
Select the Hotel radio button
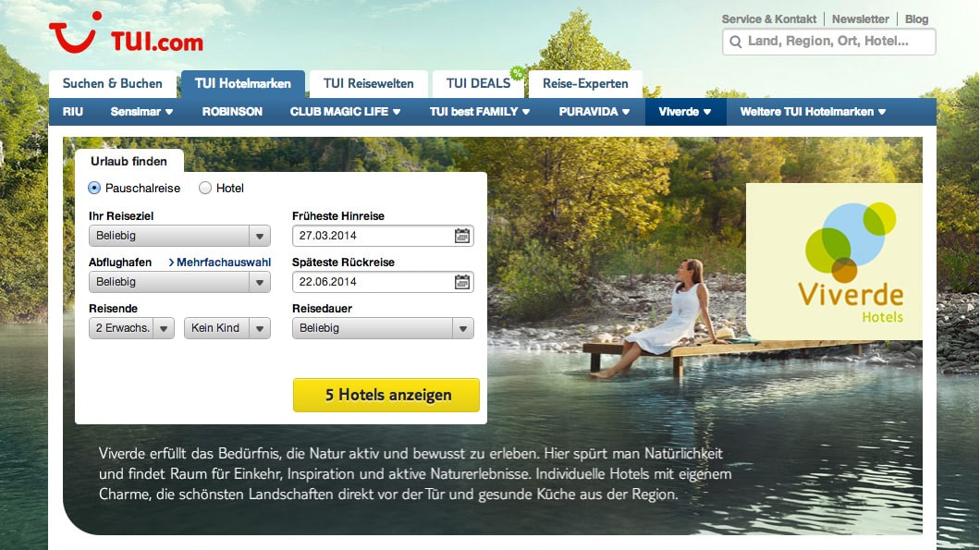205,188
